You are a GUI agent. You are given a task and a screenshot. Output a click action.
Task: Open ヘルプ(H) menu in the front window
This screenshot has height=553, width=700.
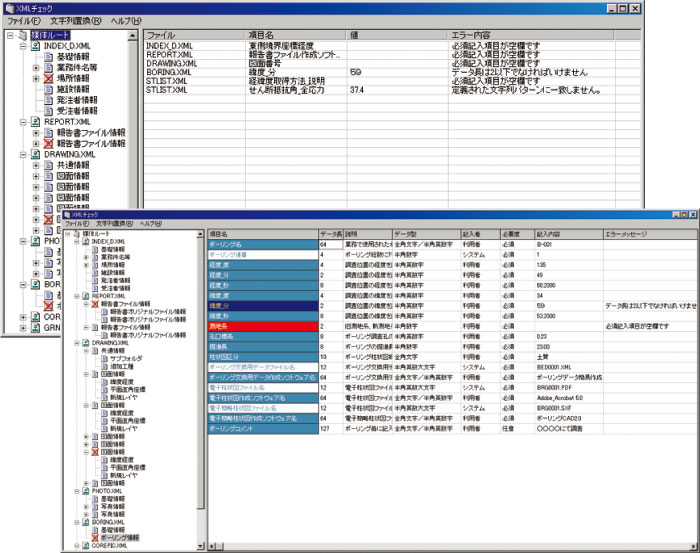151,224
